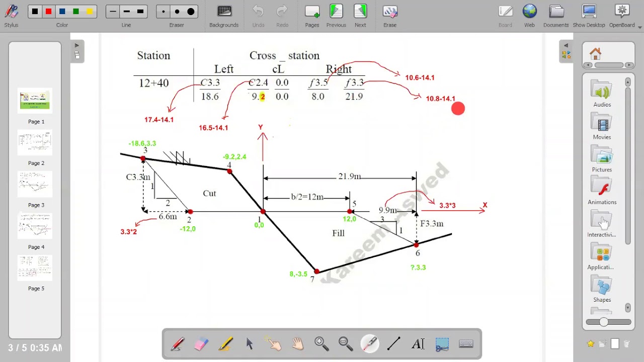Pick the blue pen color

(x=62, y=12)
